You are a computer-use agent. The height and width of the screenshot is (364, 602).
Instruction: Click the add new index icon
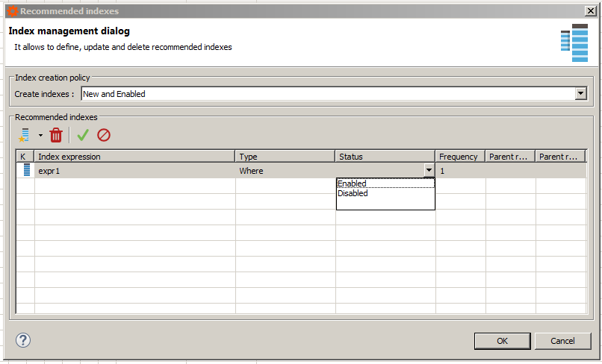coord(25,135)
